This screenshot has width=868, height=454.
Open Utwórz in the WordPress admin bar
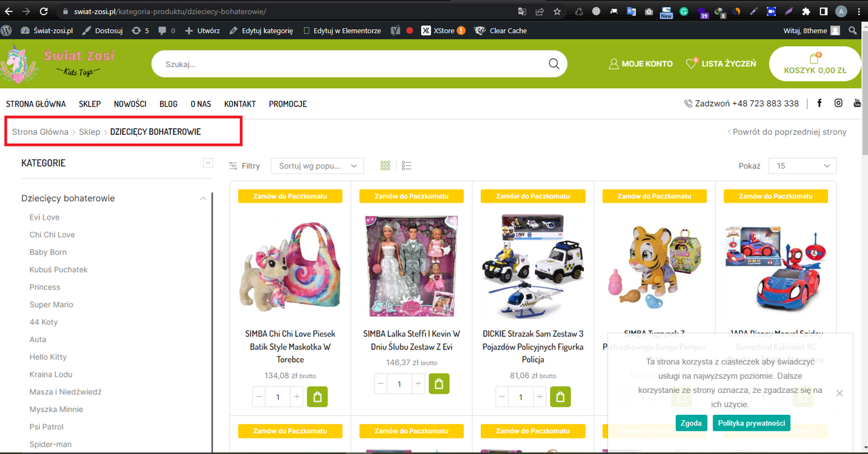coord(202,30)
